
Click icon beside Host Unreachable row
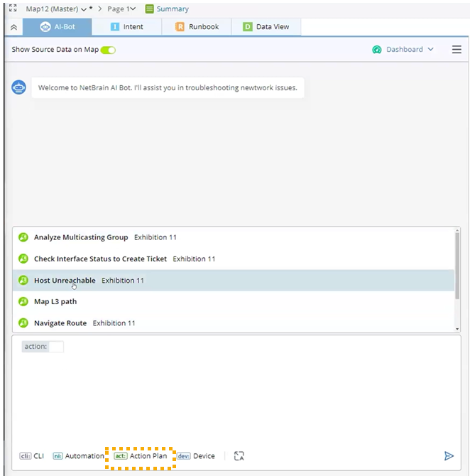point(23,280)
